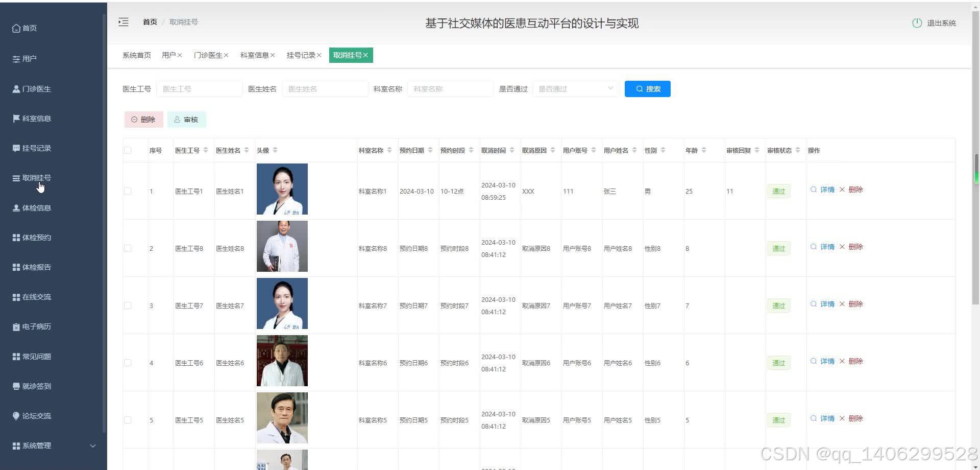Click the 通过 status tag in row 1
The height and width of the screenshot is (470, 980).
[x=778, y=191]
